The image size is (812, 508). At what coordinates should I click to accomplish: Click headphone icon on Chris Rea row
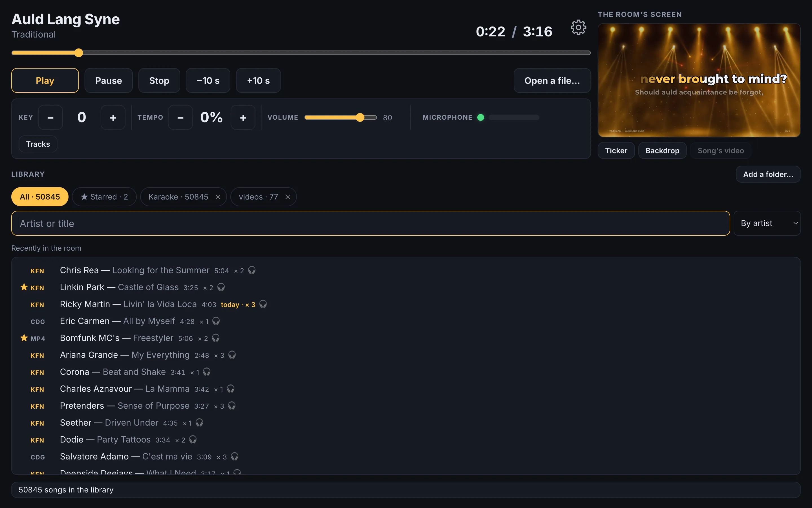pos(252,270)
